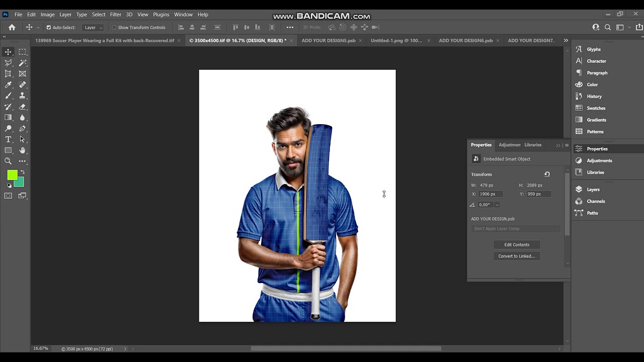Screen dimensions: 644x362
Task: Switch to ADD YOUR DESIGN5.psb tab
Action: [x=329, y=40]
